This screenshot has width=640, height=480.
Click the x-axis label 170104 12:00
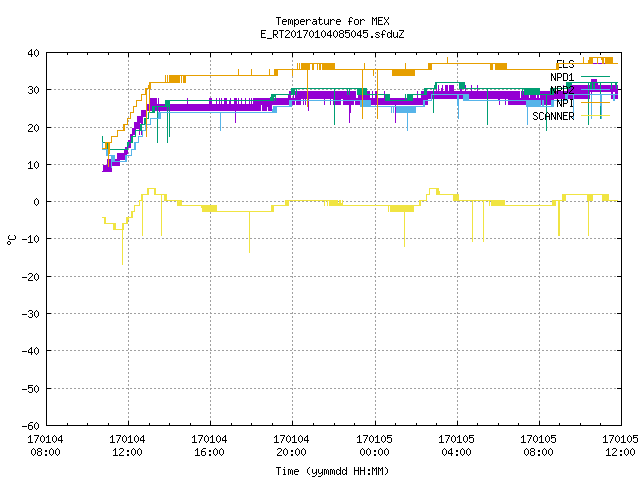click(x=127, y=446)
